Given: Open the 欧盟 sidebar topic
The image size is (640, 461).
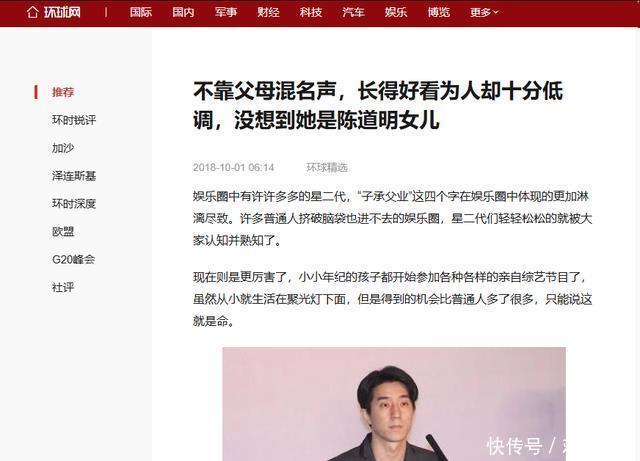Looking at the screenshot, I should tap(63, 232).
